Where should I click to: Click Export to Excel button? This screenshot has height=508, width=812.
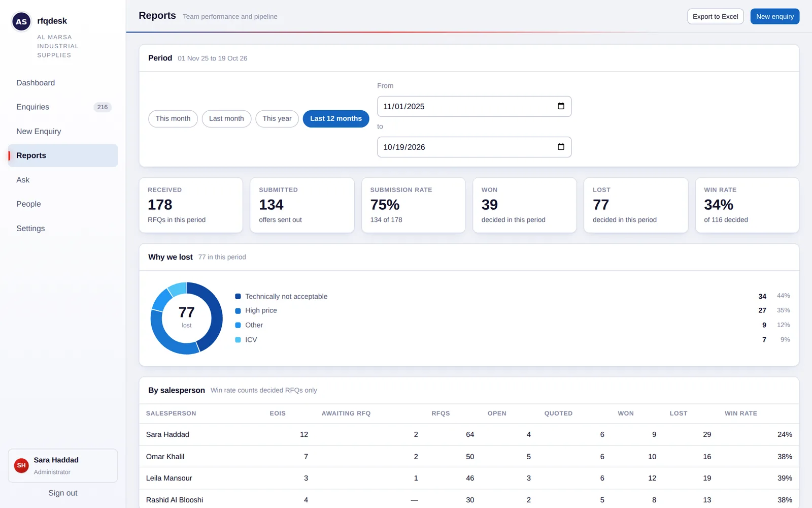point(716,16)
